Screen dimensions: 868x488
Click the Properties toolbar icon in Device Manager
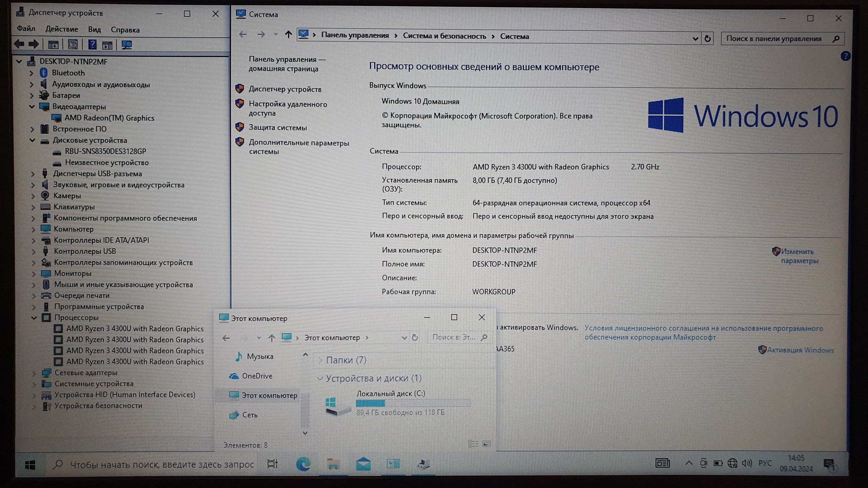(x=73, y=45)
